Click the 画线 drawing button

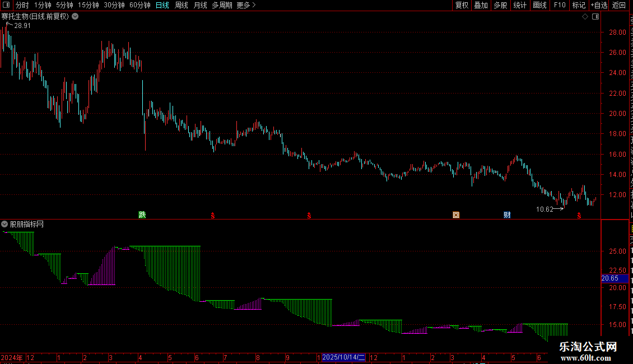[x=539, y=5]
